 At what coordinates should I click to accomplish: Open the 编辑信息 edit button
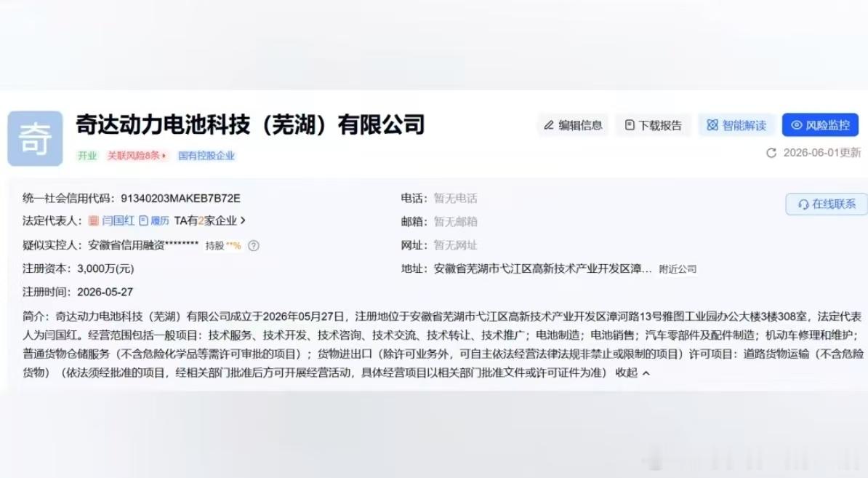coord(573,125)
